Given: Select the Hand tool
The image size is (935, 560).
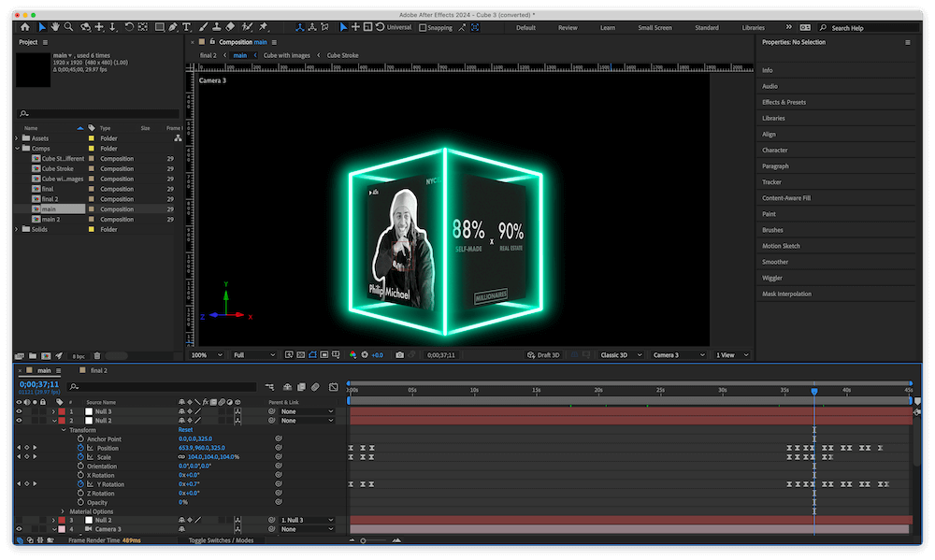Looking at the screenshot, I should click(x=55, y=27).
